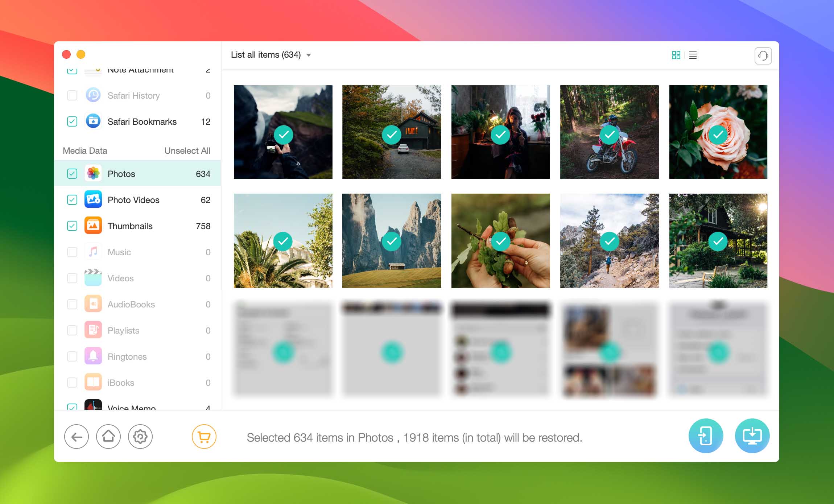Click the AudioBooks icon
Viewport: 834px width, 504px height.
pyautogui.click(x=93, y=304)
